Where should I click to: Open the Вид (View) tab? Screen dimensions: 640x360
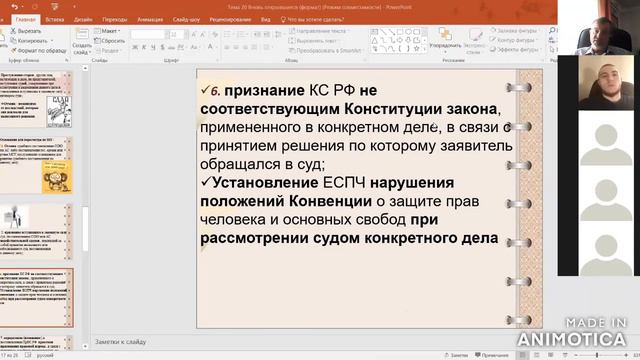click(265, 19)
